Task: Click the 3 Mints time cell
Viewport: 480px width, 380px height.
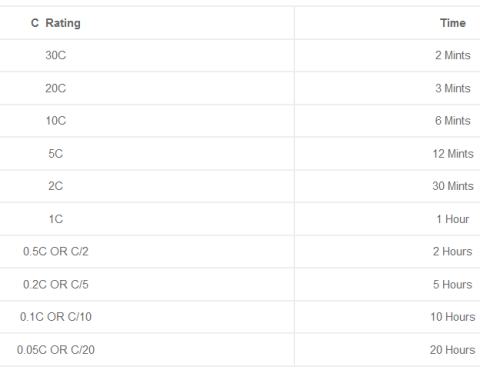Action: (453, 88)
